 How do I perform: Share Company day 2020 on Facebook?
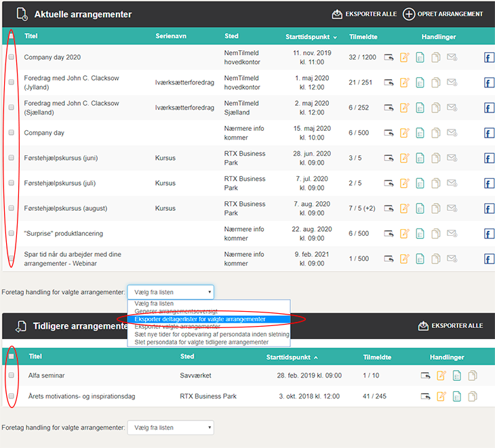click(x=489, y=58)
